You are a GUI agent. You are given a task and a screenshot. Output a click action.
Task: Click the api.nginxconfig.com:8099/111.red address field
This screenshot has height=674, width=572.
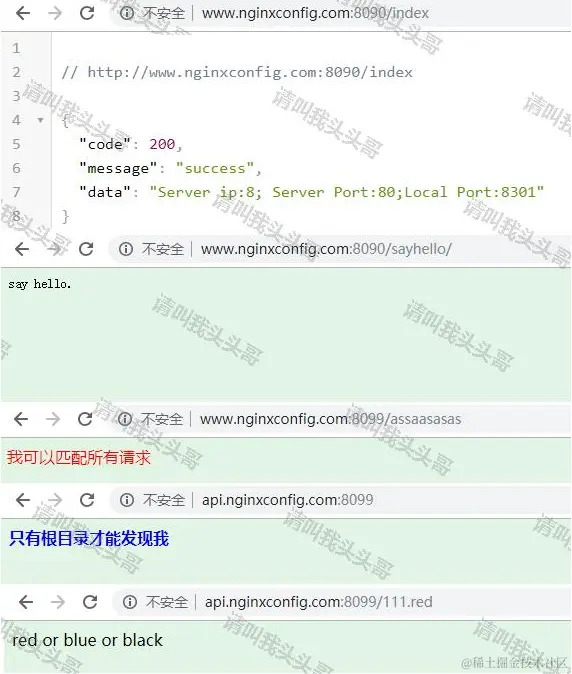pyautogui.click(x=342, y=602)
